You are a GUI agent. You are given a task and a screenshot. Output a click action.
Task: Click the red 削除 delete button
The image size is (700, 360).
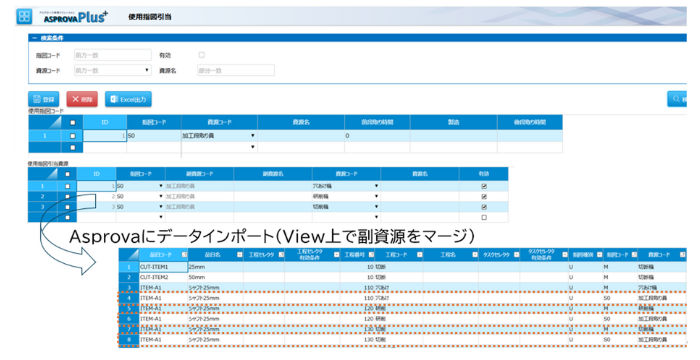[82, 99]
